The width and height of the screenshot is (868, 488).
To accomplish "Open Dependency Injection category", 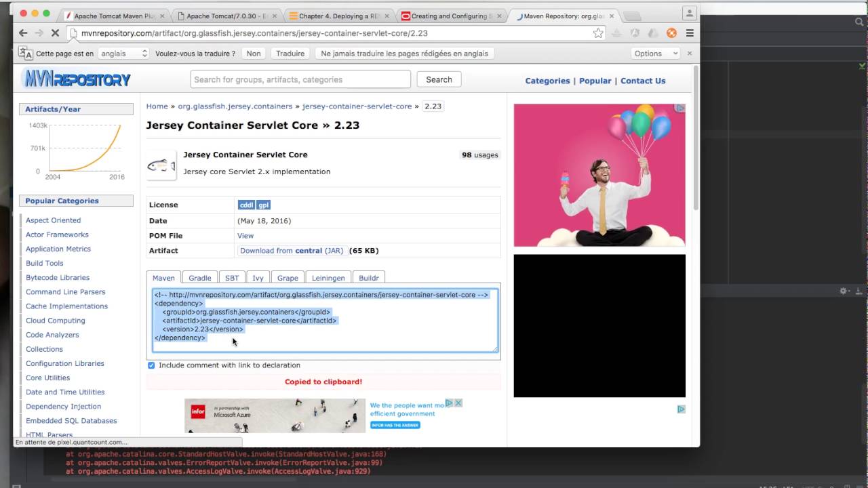I will click(63, 407).
